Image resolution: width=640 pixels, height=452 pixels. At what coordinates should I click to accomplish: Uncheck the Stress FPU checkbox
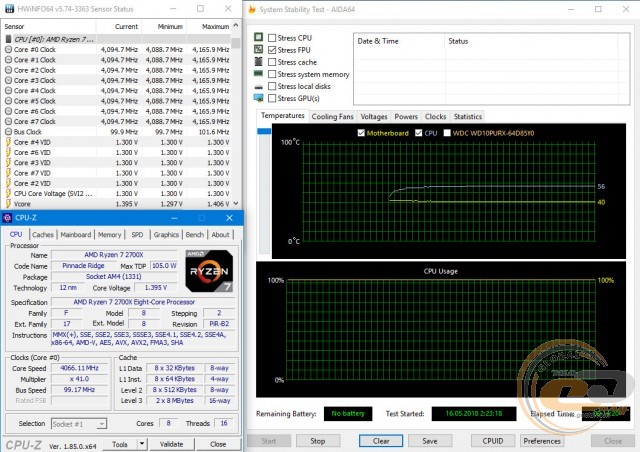[272, 50]
